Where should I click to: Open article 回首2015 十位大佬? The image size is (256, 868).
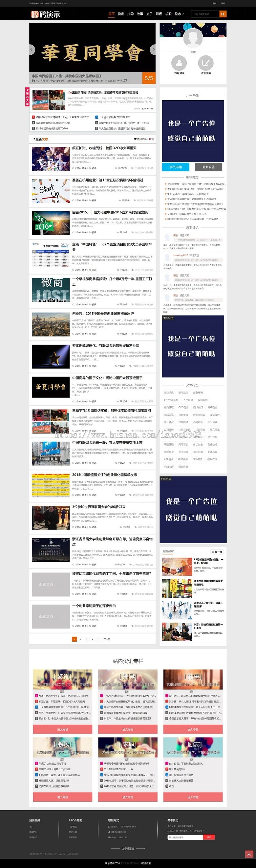coord(110,212)
